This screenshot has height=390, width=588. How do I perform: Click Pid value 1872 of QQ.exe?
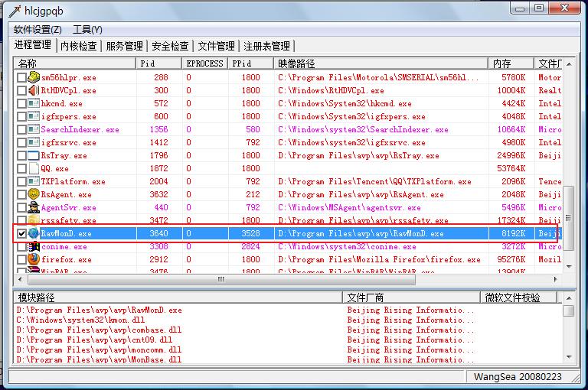point(158,168)
